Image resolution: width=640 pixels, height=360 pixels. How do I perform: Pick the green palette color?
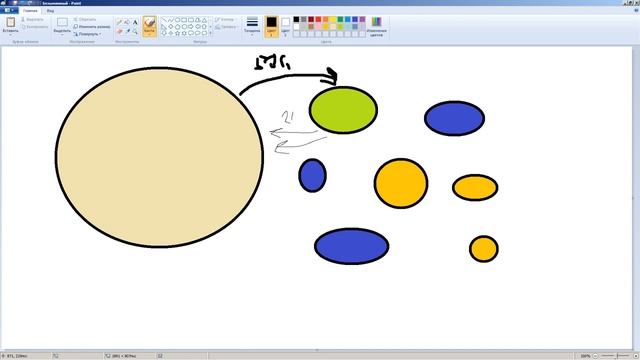click(340, 19)
